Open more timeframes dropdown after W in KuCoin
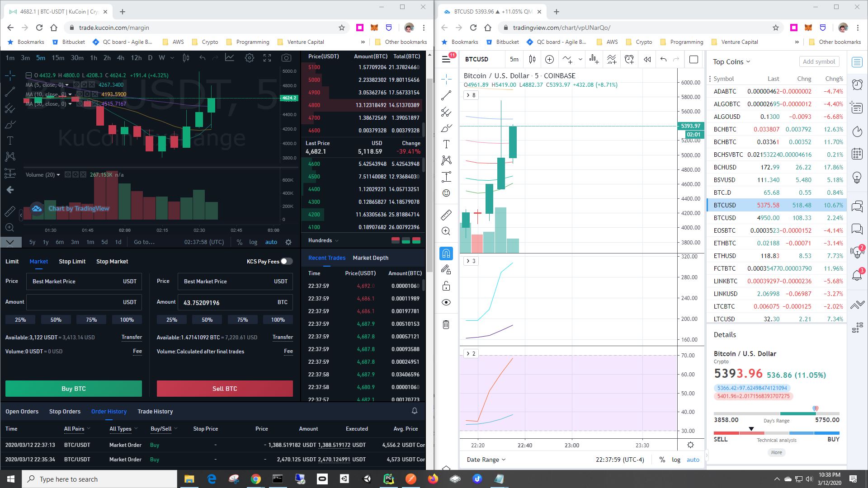The image size is (868, 488). click(x=173, y=58)
